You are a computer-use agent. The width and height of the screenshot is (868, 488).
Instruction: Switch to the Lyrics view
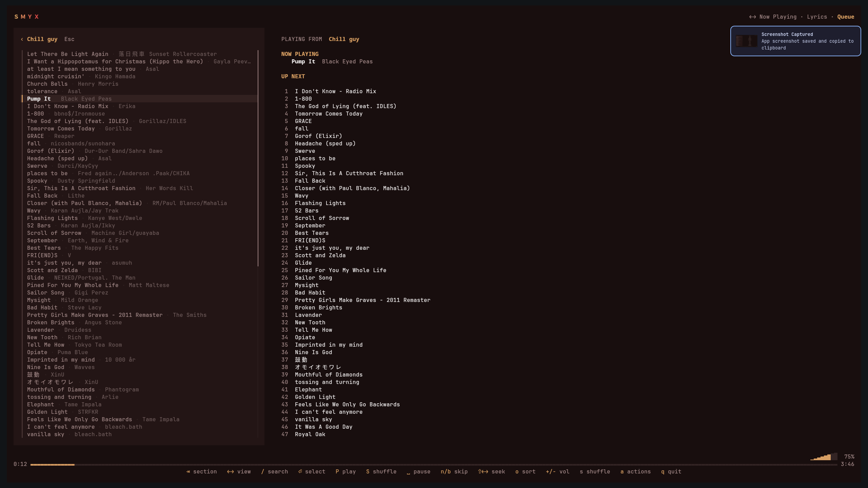click(817, 17)
